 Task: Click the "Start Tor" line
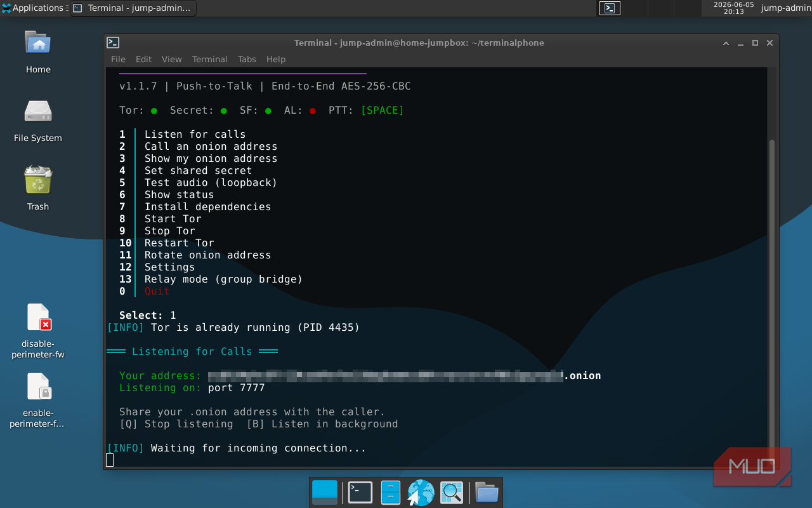click(x=173, y=218)
